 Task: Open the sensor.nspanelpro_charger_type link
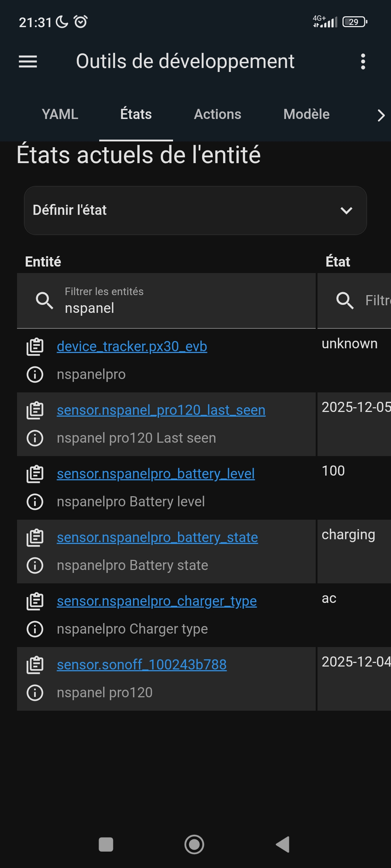click(157, 601)
